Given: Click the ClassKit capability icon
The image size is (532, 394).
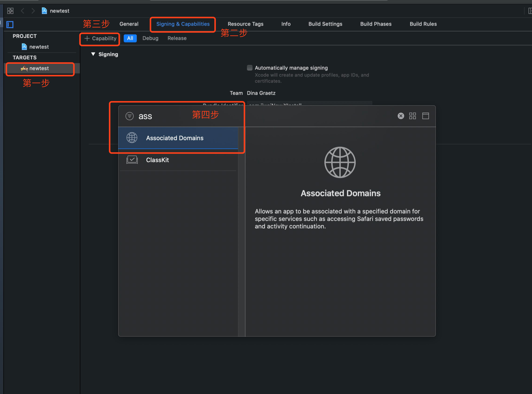Looking at the screenshot, I should [132, 160].
